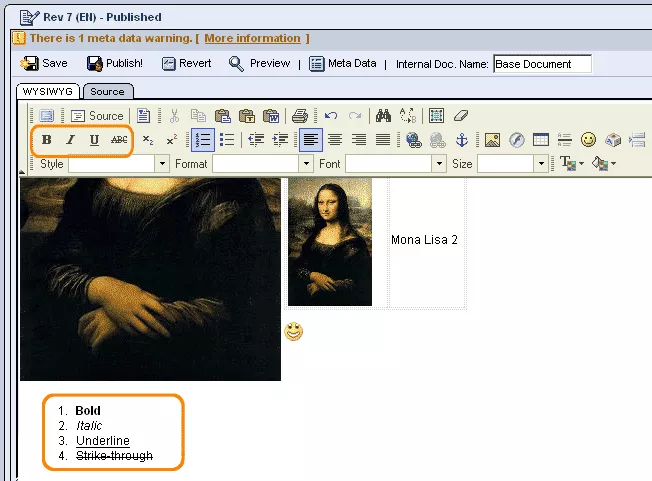Open the Size dropdown
652x481 pixels.
pyautogui.click(x=512, y=164)
